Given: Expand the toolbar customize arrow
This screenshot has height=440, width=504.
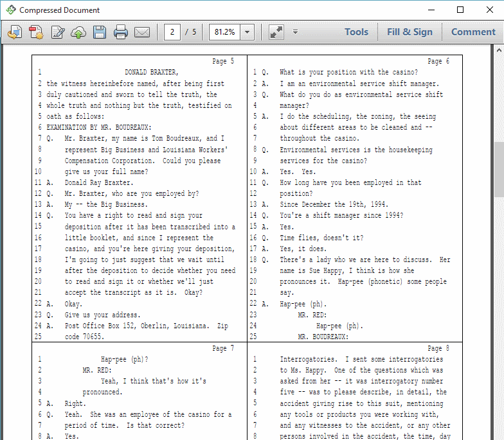Looking at the screenshot, I should pyautogui.click(x=295, y=31).
